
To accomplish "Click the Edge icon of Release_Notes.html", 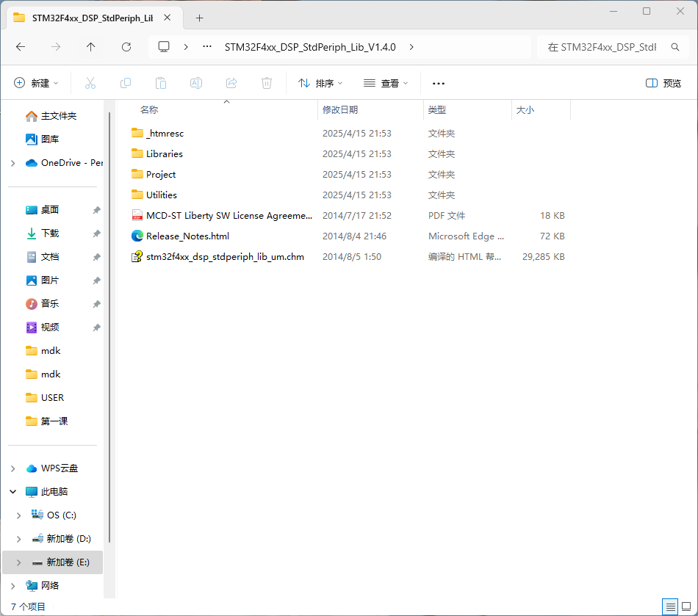I will coord(137,236).
